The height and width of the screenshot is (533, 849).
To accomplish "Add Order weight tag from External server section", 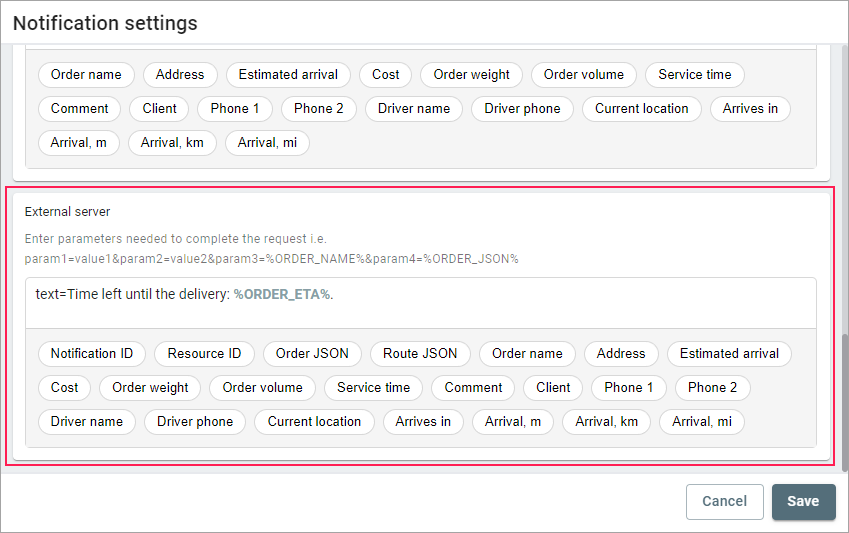I will click(x=150, y=387).
